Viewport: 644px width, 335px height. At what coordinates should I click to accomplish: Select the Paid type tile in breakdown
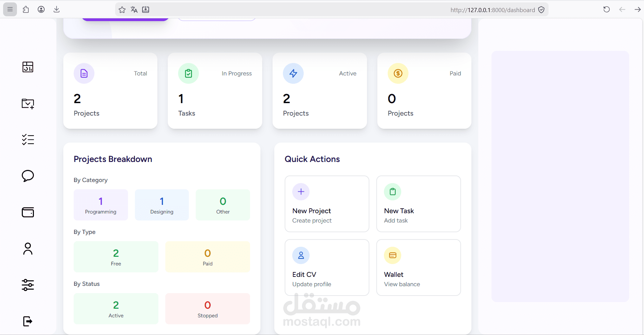[208, 257]
